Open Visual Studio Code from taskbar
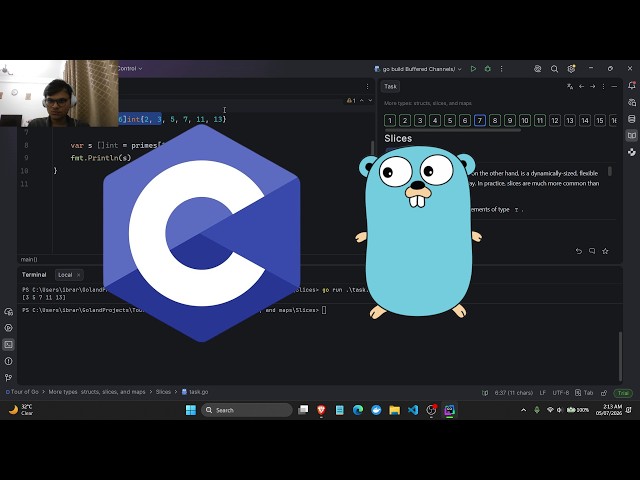The height and width of the screenshot is (480, 640). tap(413, 410)
